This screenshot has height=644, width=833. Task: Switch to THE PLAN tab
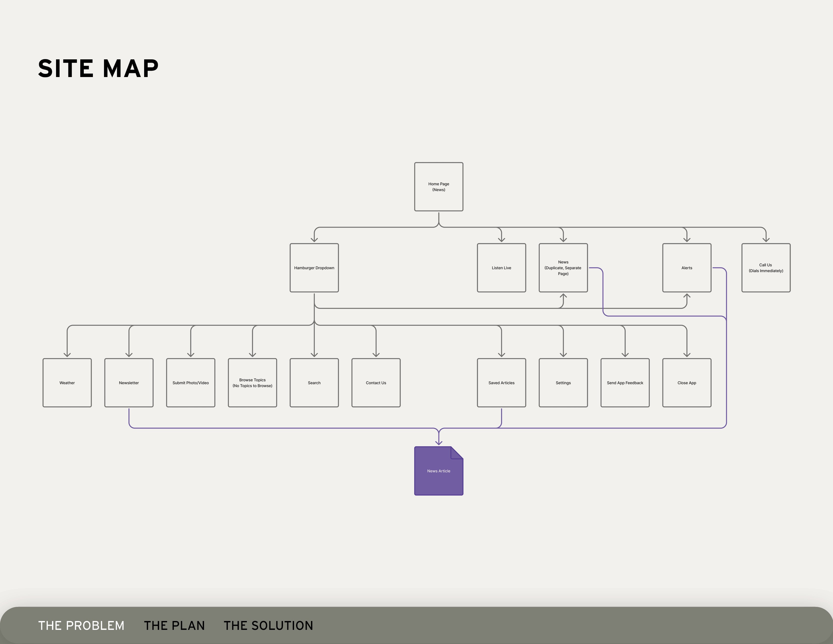[x=174, y=626]
